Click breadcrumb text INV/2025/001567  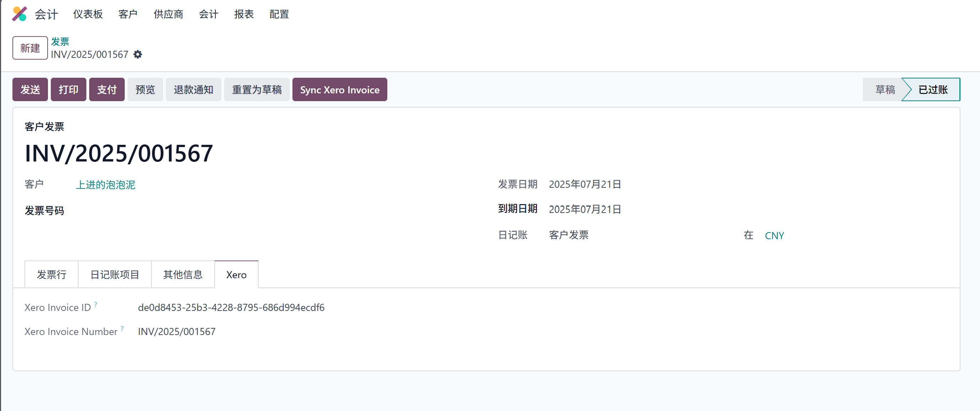click(x=90, y=54)
